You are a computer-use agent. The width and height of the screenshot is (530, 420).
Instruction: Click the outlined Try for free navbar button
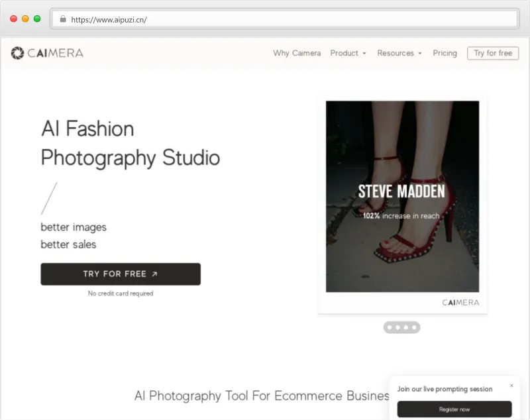492,53
